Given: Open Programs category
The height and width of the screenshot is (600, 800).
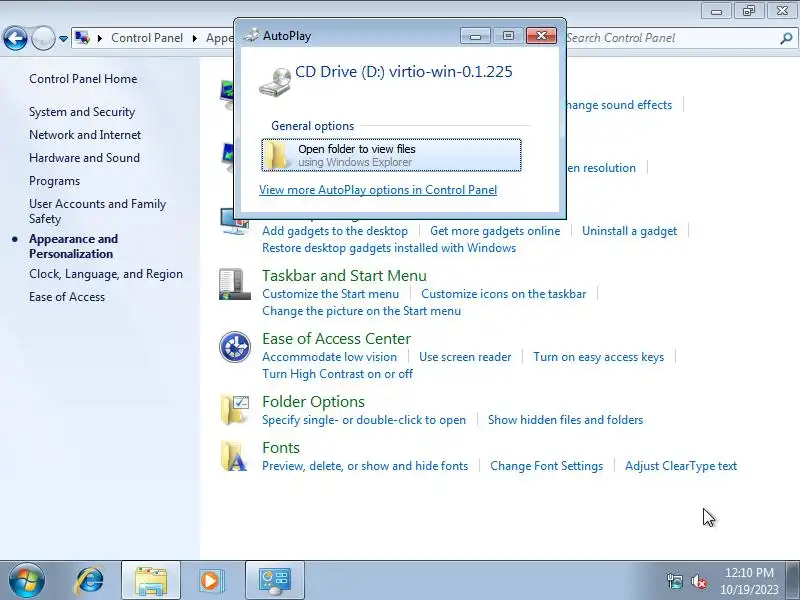Looking at the screenshot, I should [x=55, y=181].
